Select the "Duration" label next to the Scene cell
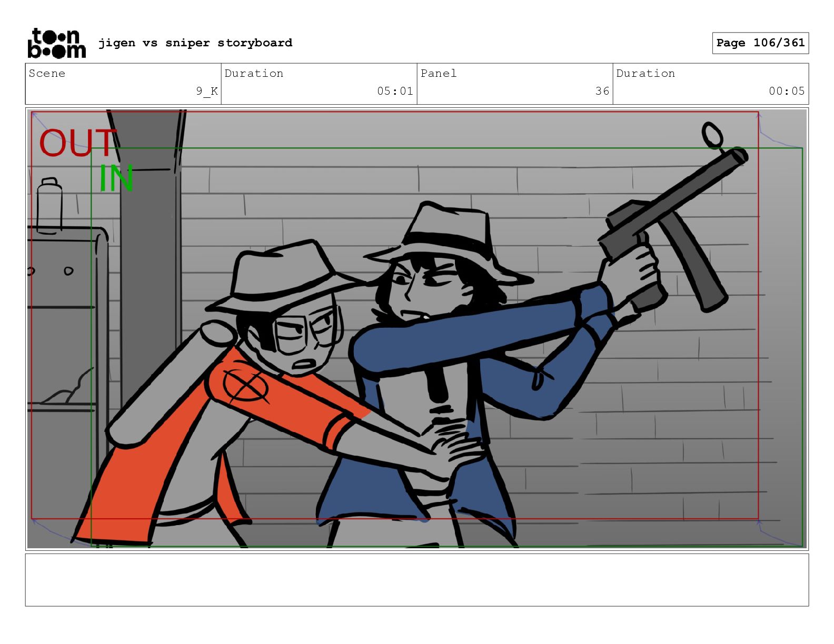This screenshot has height=644, width=834. [254, 73]
